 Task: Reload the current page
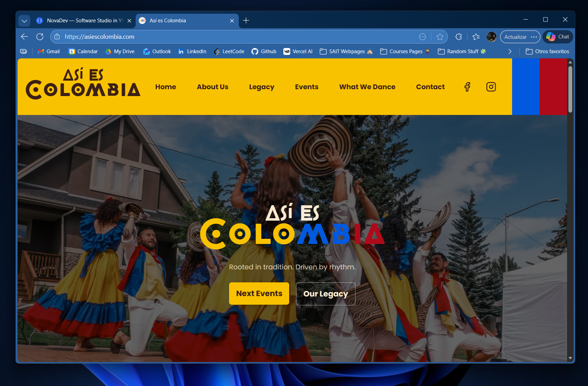tap(40, 37)
